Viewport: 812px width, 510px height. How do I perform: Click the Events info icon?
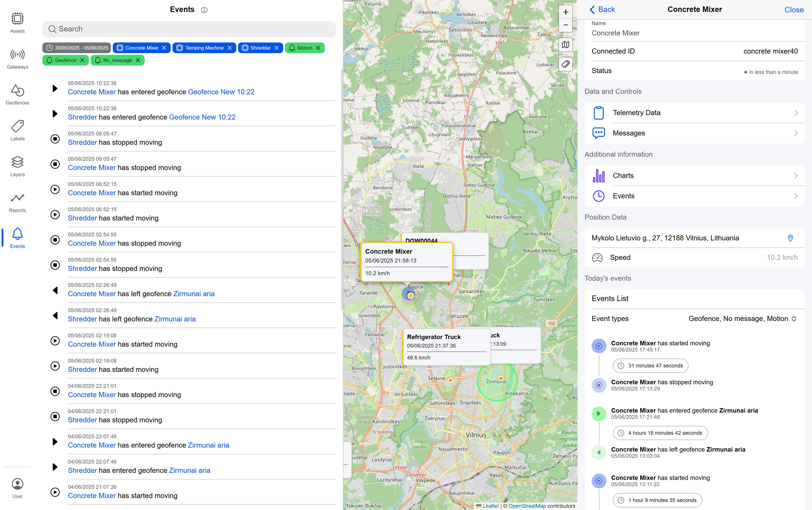click(x=204, y=10)
